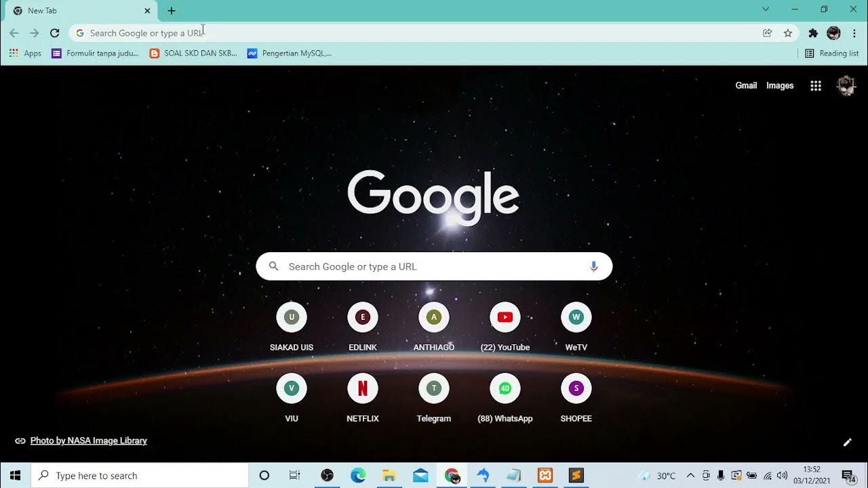Click the taskbar search box
868x488 pixels.
coord(140,475)
